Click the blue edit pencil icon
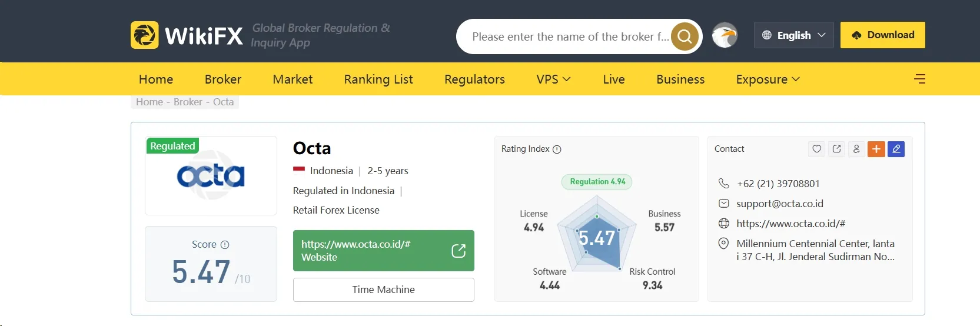Image resolution: width=980 pixels, height=326 pixels. coord(896,149)
